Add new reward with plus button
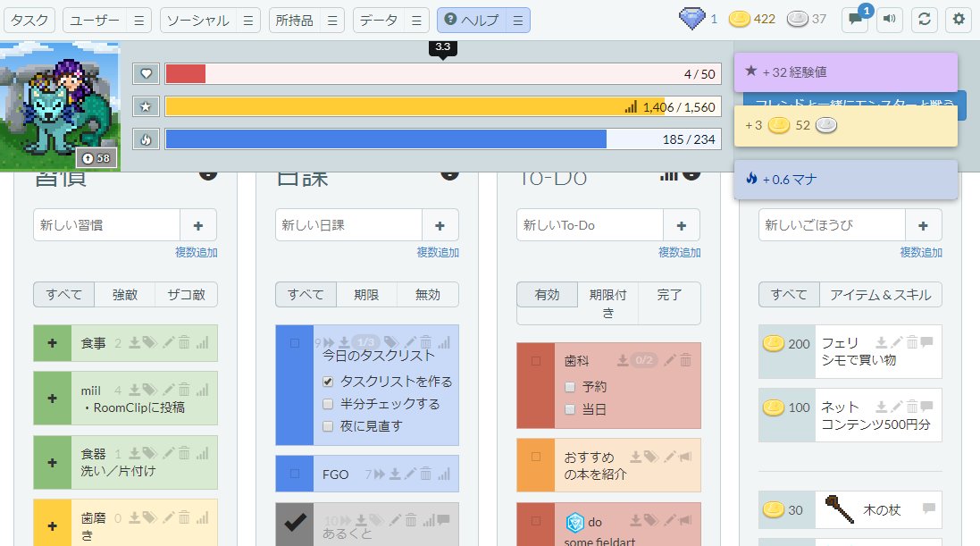This screenshot has height=546, width=980. (x=923, y=225)
